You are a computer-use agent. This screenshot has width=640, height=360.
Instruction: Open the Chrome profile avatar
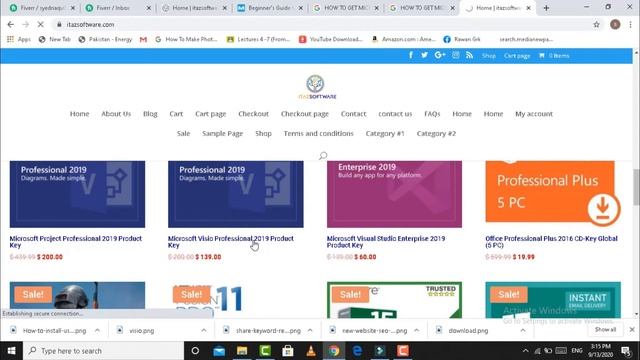(x=615, y=24)
